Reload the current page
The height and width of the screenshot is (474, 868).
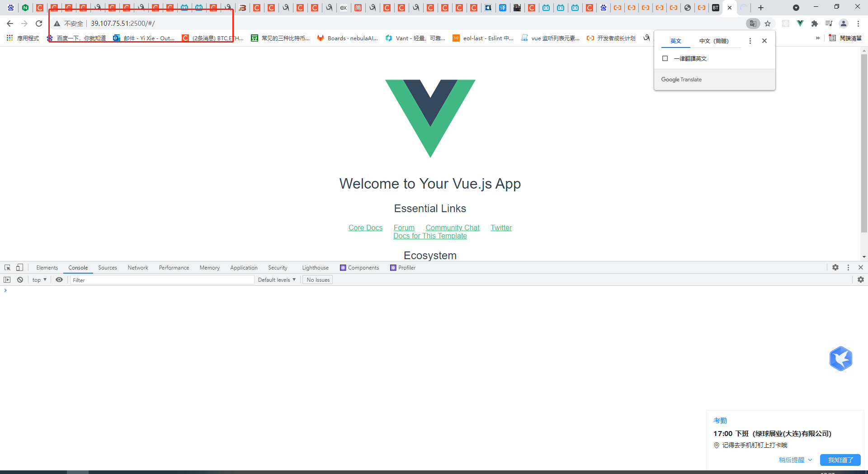[39, 24]
